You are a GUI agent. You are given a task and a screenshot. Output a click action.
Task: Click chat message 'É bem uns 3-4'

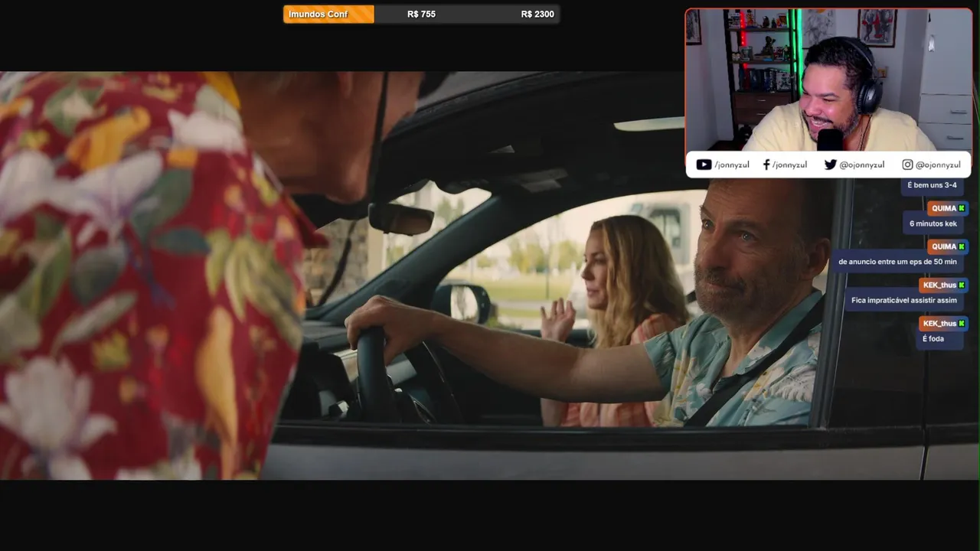pos(932,185)
